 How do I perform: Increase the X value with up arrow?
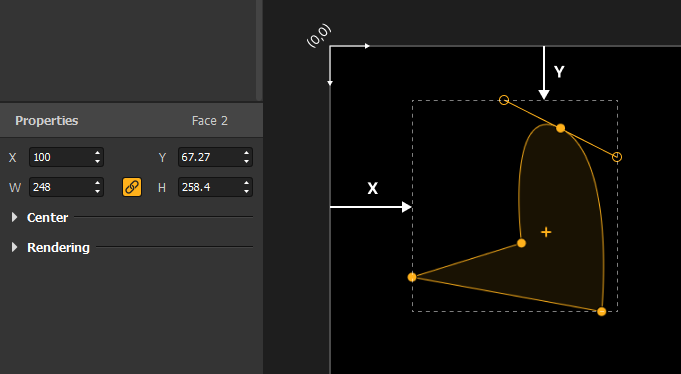click(x=97, y=153)
